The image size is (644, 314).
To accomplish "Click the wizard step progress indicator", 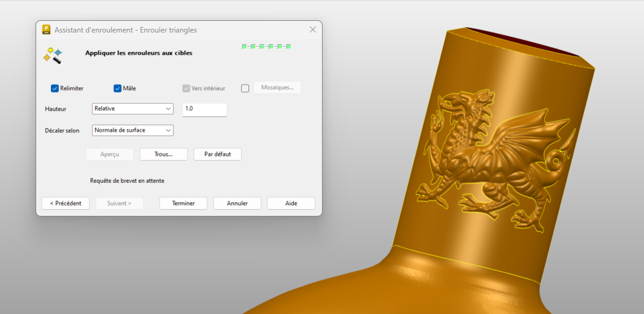I will pos(266,47).
